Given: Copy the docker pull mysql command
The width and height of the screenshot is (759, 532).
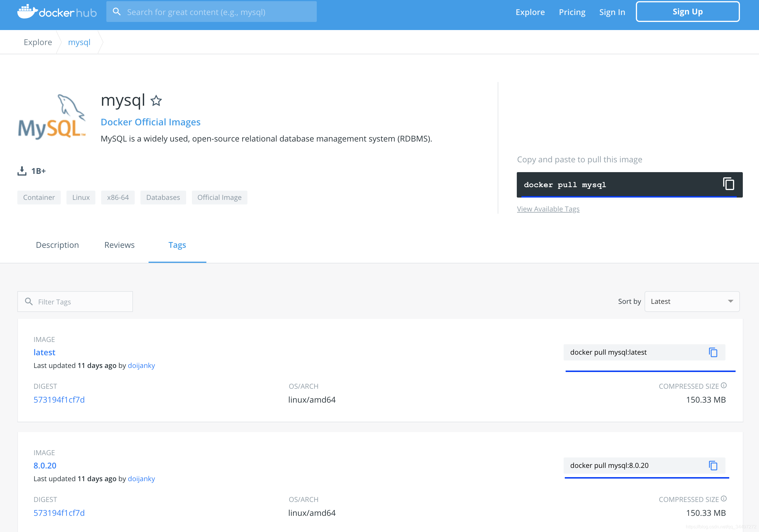Looking at the screenshot, I should pos(728,184).
